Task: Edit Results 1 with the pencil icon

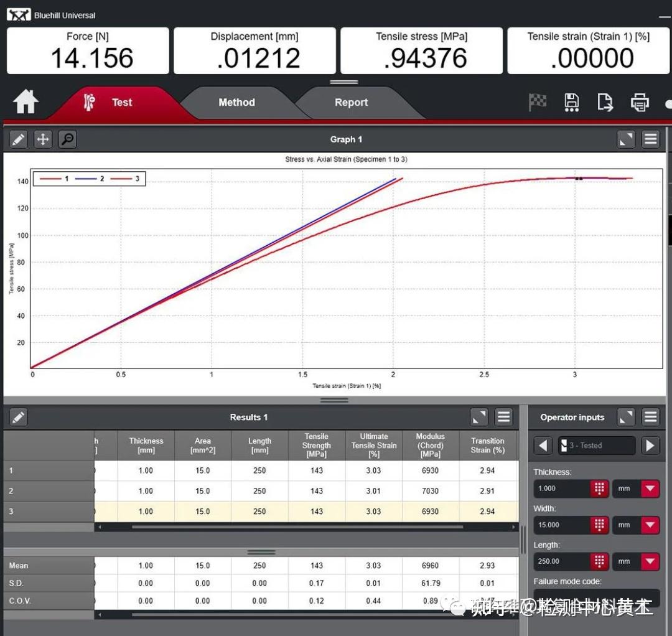Action: tap(19, 417)
